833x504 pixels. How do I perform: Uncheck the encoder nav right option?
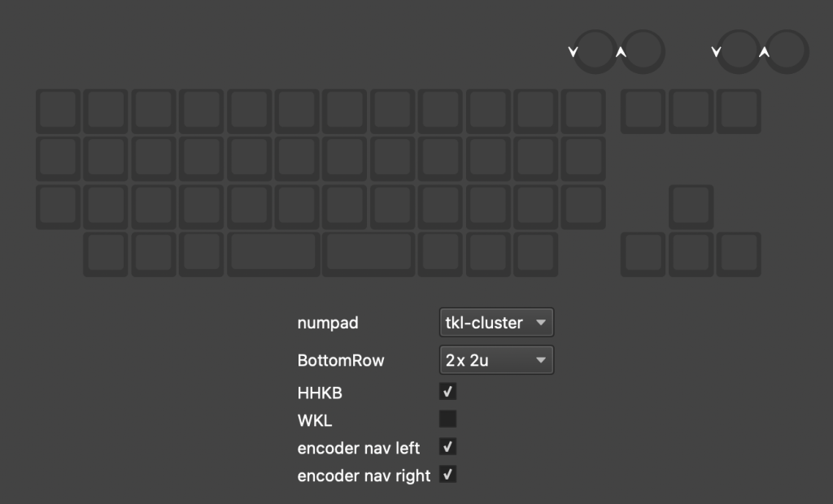[447, 474]
